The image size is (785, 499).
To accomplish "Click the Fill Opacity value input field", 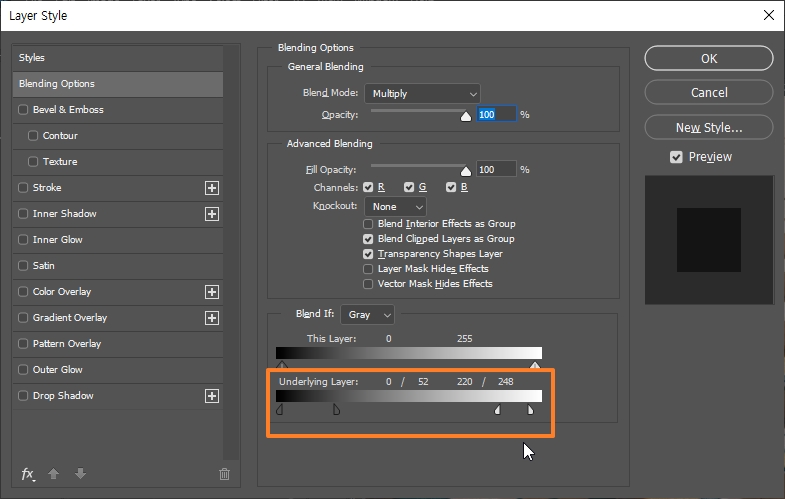I will click(496, 170).
